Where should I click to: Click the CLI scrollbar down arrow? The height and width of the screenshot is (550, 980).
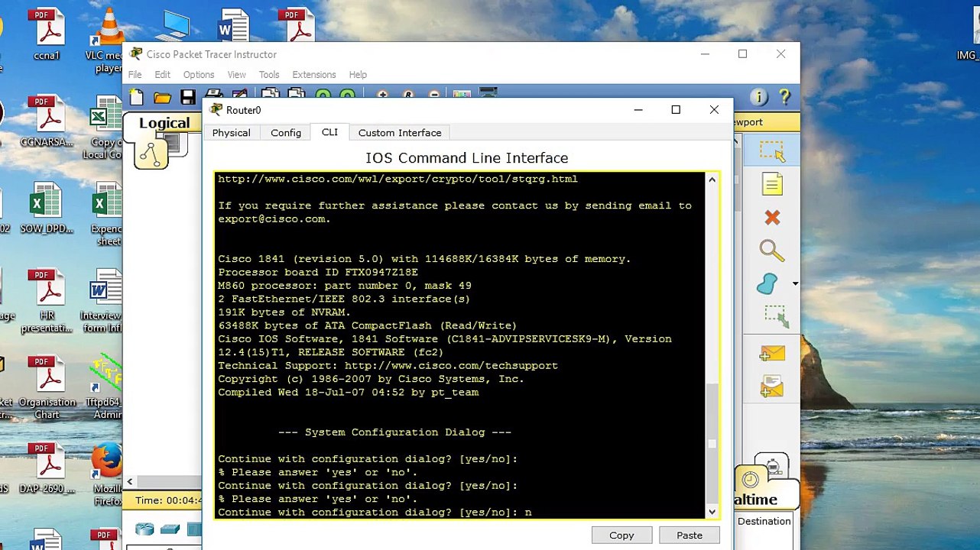(712, 512)
